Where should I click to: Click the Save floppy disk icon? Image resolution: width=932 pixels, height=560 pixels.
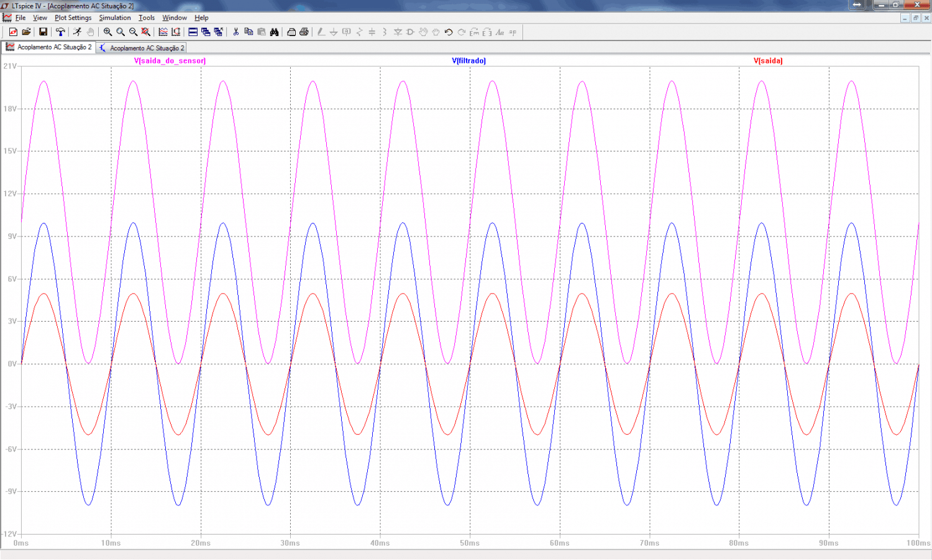43,32
